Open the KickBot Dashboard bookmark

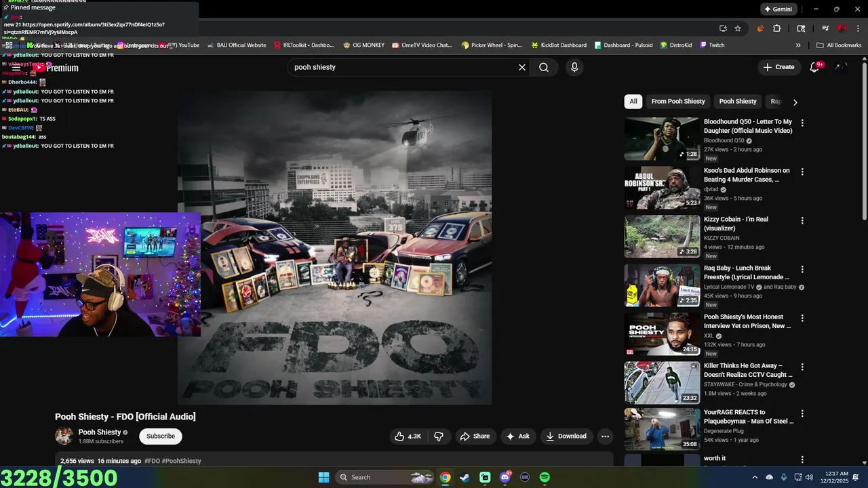[559, 45]
